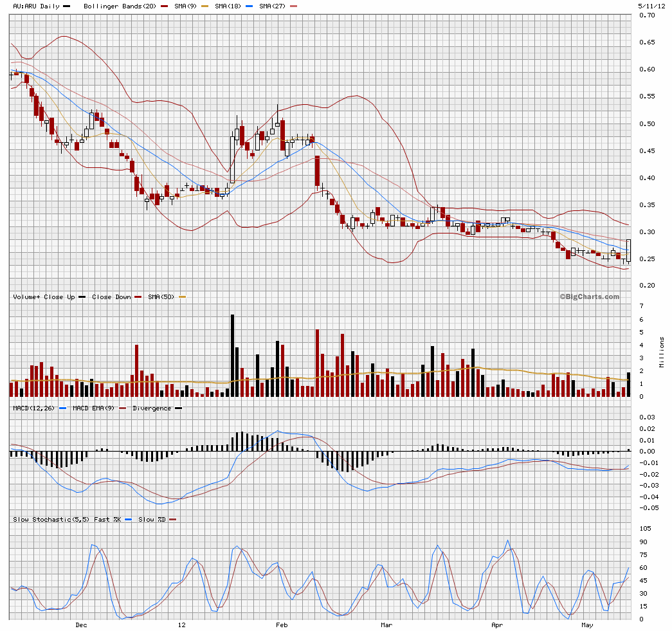Click the blue Fast %K legend swatch
This screenshot has height=631, width=672.
click(129, 520)
